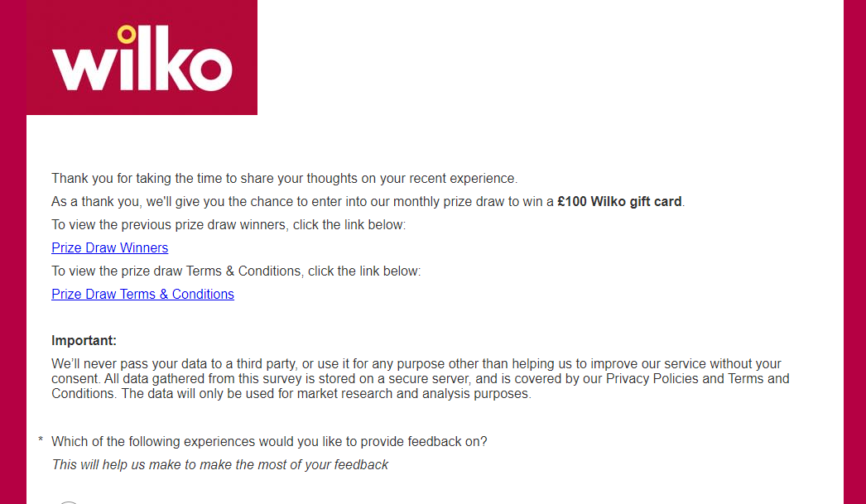The width and height of the screenshot is (866, 504).
Task: Click the 'Thank you for taking the time' sentence
Action: coord(284,179)
